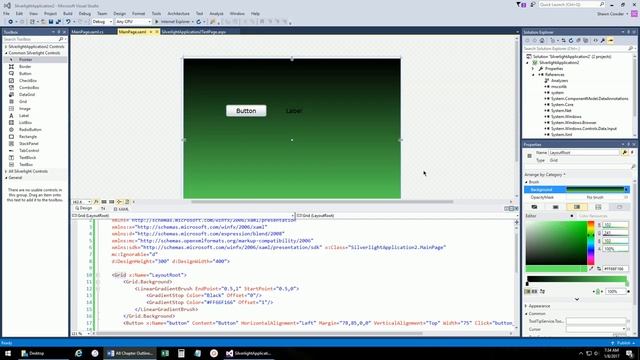Click the reverse gradient stops icon

click(542, 291)
